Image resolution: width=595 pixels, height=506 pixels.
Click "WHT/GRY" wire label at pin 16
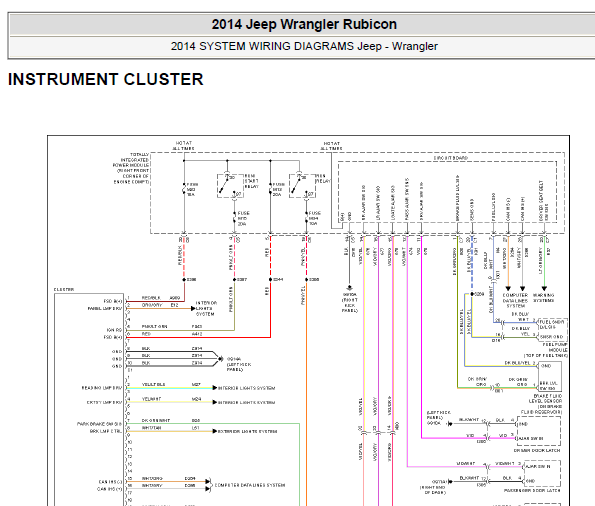coord(152,485)
